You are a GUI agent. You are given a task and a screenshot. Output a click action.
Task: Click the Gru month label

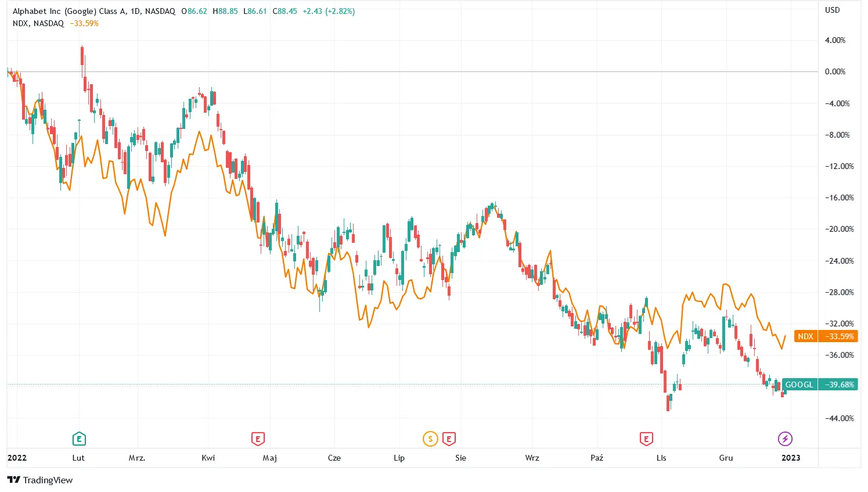tap(726, 458)
